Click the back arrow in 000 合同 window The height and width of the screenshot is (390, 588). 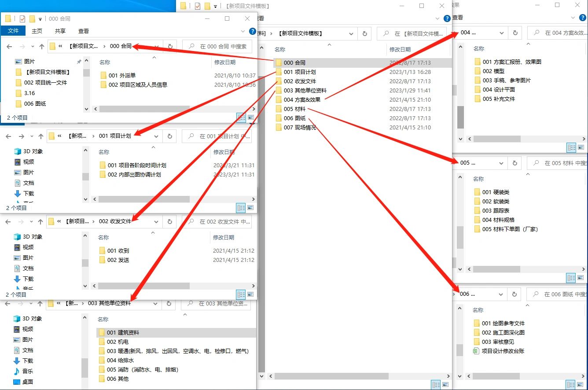[9, 46]
